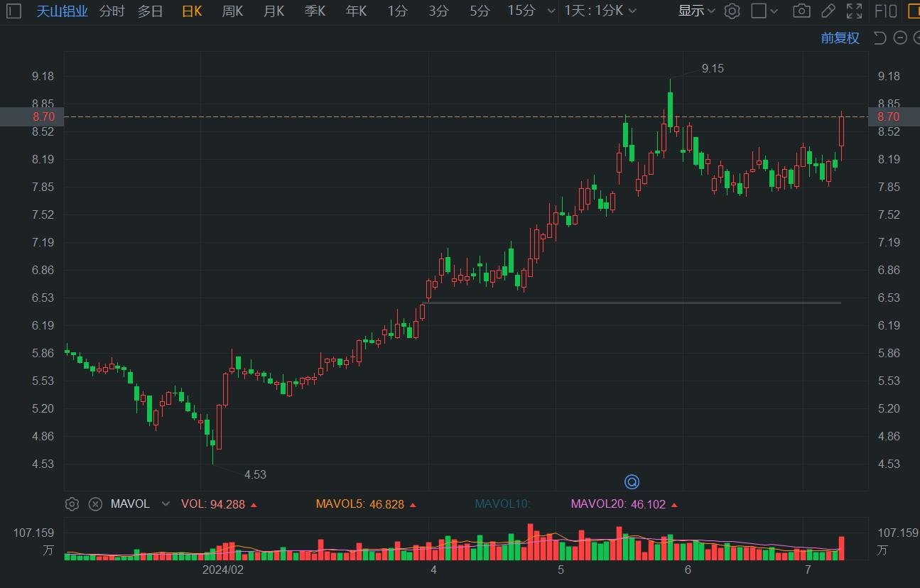Select the 季K period tab
Viewport: 920px width, 588px height.
[315, 11]
